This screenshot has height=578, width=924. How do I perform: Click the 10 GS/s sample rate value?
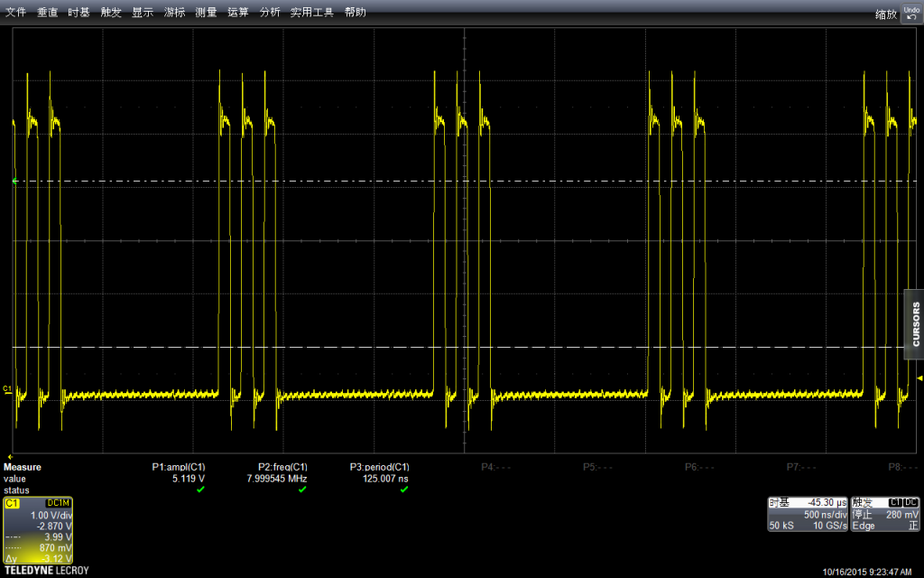coord(830,526)
